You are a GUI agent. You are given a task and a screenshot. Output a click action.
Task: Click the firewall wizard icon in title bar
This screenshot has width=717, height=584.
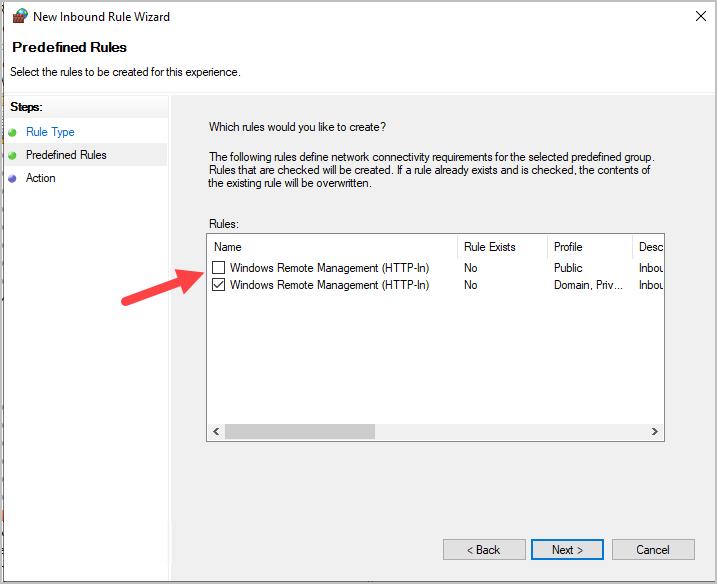(x=18, y=16)
